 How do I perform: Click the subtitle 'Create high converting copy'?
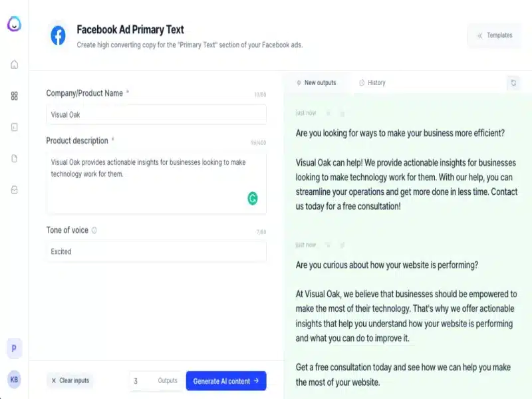(x=190, y=45)
